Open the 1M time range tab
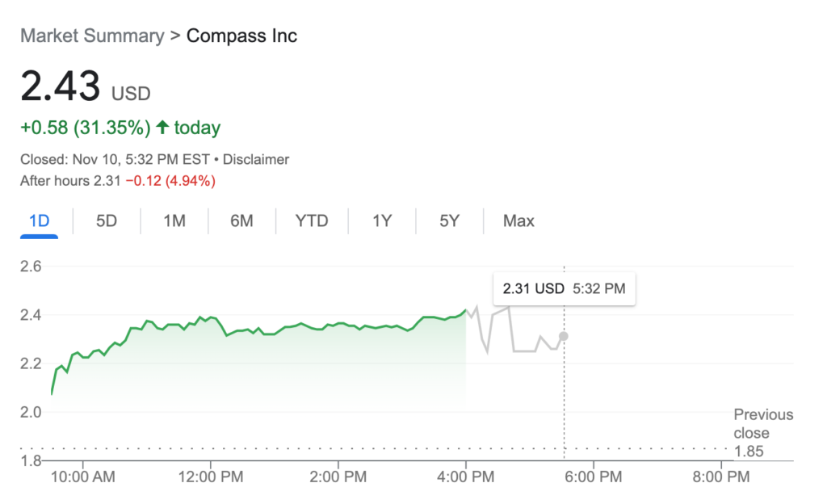Image resolution: width=827 pixels, height=504 pixels. [174, 220]
